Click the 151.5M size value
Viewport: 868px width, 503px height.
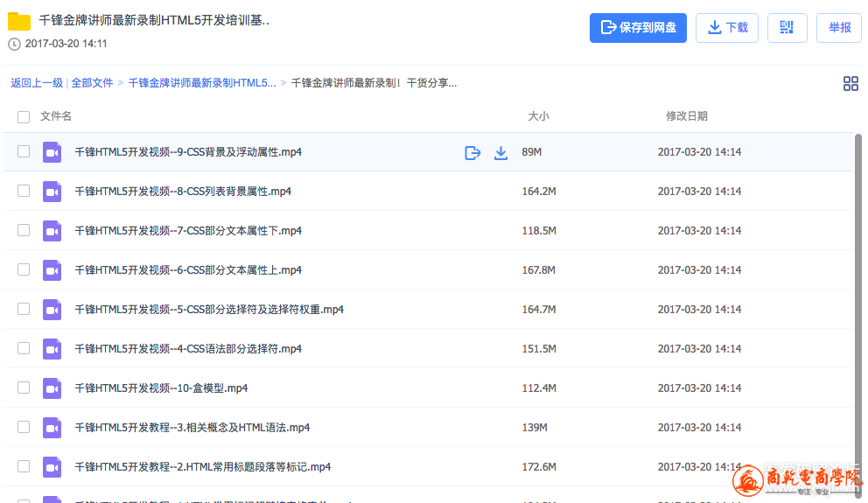539,348
